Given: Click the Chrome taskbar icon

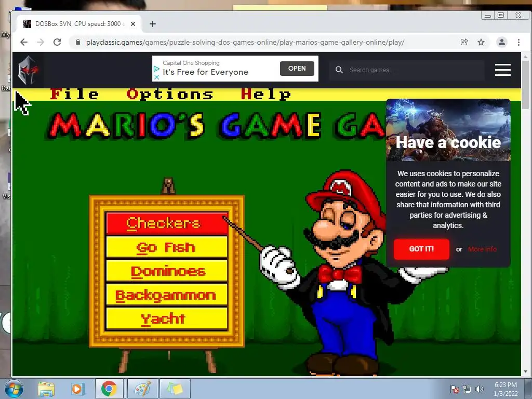Looking at the screenshot, I should pos(109,389).
